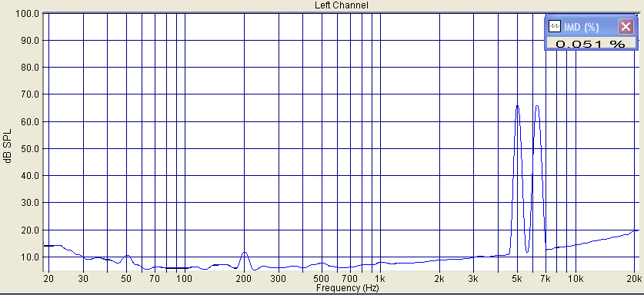Click the top of the 5 kHz spectrum peak

point(518,106)
